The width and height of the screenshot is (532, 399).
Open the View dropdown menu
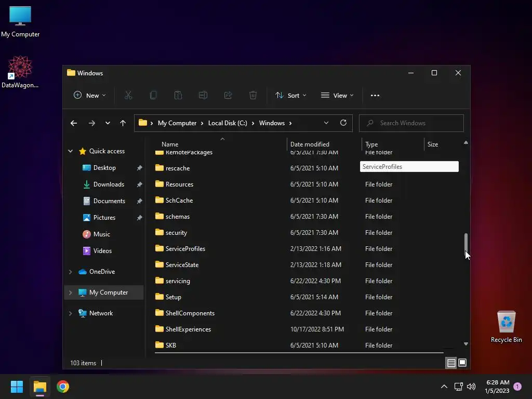point(337,96)
